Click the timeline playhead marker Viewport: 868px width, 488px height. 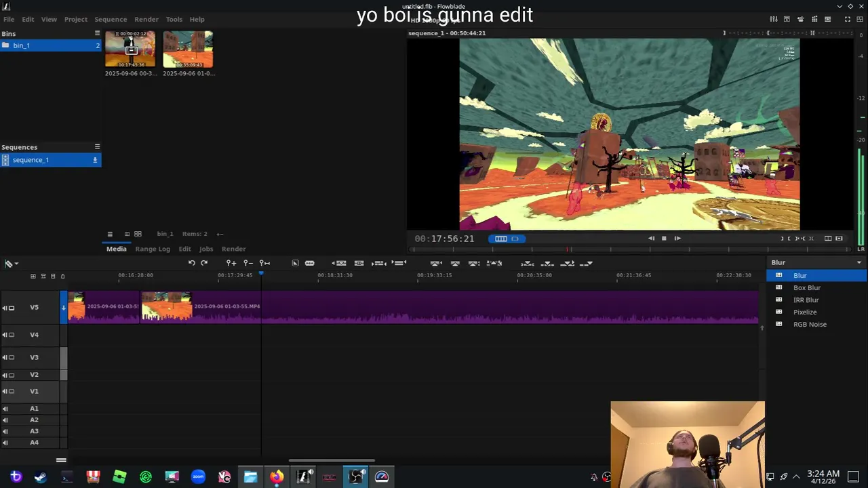tap(261, 274)
